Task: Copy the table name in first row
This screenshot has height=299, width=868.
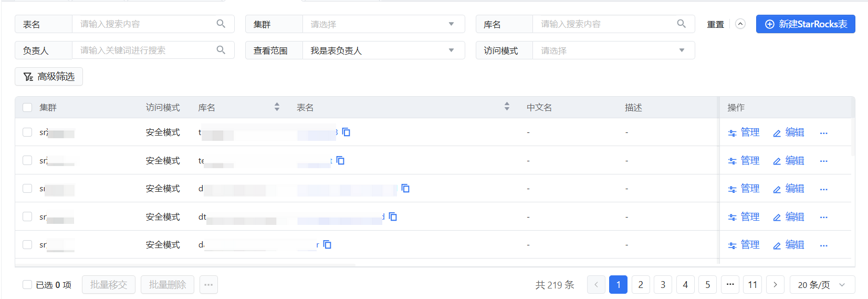Action: click(x=346, y=132)
